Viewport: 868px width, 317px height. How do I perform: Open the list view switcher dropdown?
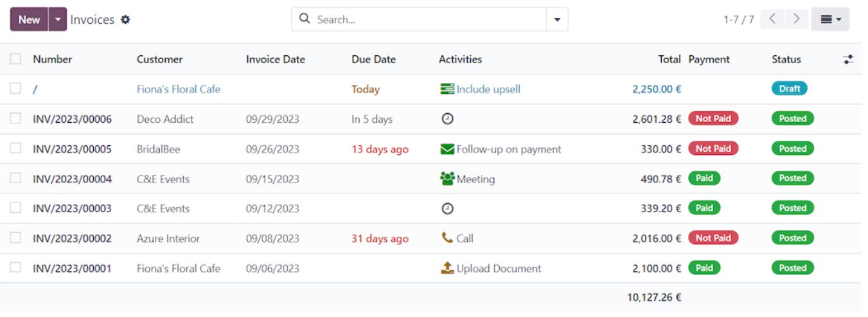point(830,19)
